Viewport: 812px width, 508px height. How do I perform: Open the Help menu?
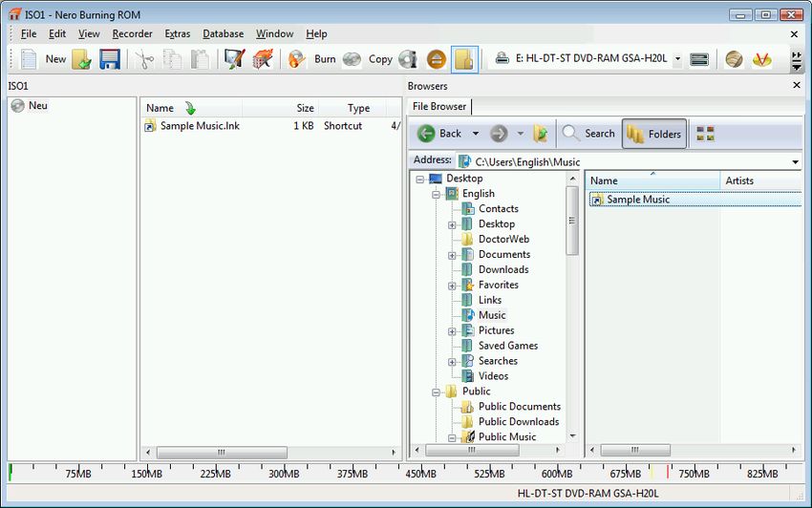316,33
